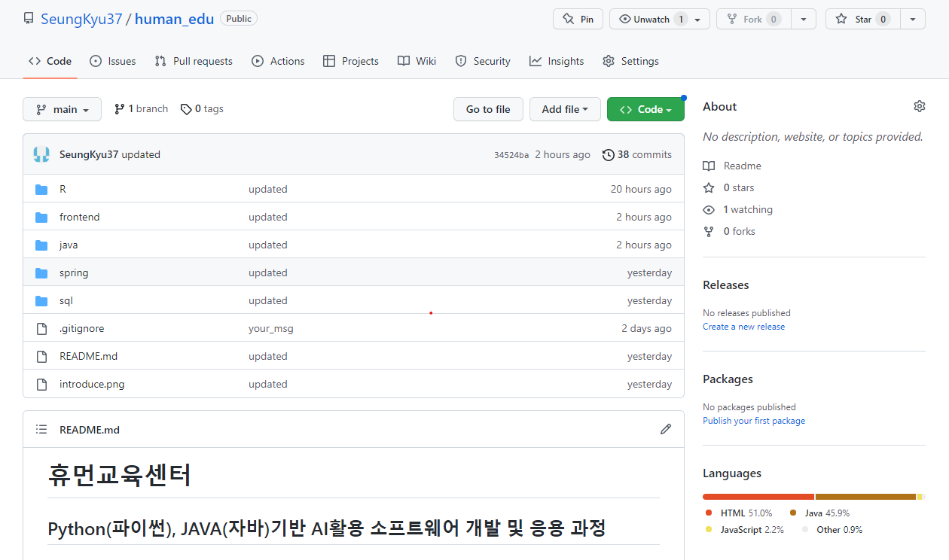Screen dimensions: 949x560
Task: Click the SeungKyu37 avatar in the commit bar
Action: pyautogui.click(x=41, y=154)
